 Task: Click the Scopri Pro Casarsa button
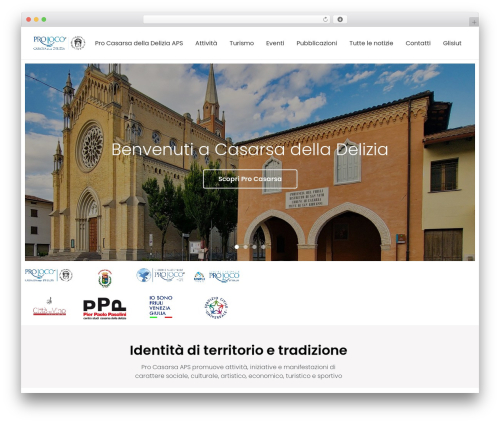tap(250, 179)
